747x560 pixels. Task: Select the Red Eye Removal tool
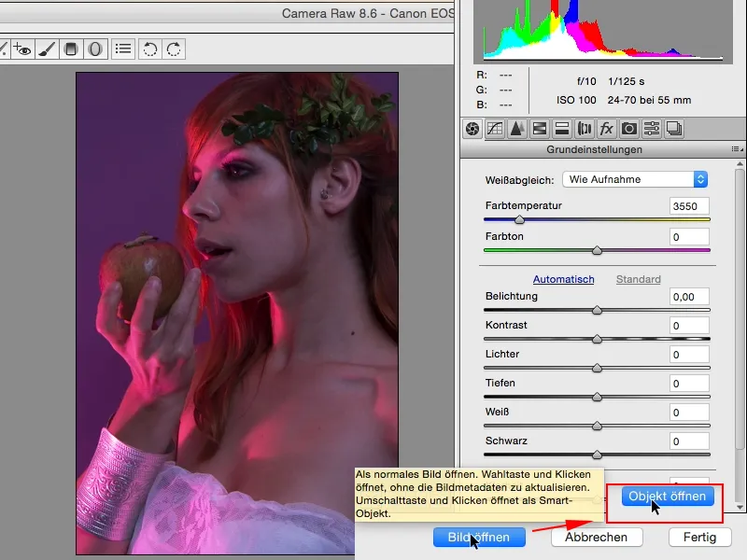tap(22, 49)
